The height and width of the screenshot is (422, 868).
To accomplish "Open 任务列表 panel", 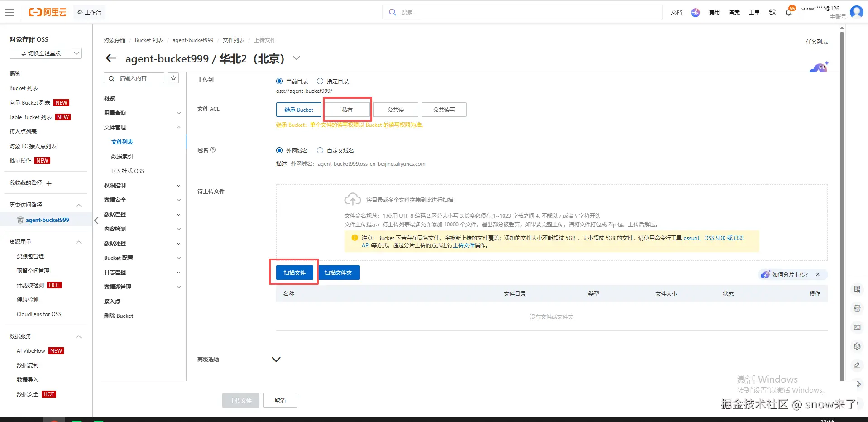I will 817,42.
